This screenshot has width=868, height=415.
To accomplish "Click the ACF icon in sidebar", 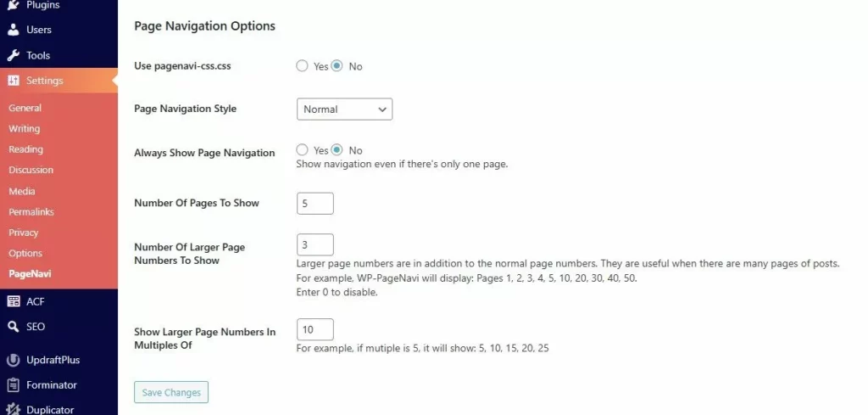I will coord(13,301).
